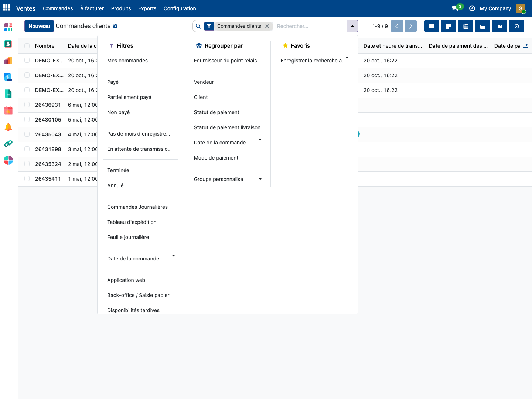532x399 pixels.
Task: Click the Nouveau button
Action: tap(39, 26)
